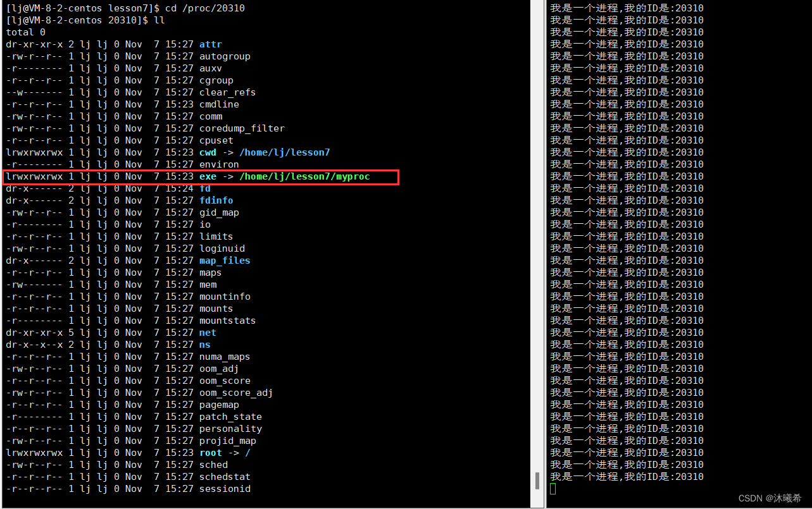Click the 'net' directory name
This screenshot has width=812, height=509.
coord(208,333)
